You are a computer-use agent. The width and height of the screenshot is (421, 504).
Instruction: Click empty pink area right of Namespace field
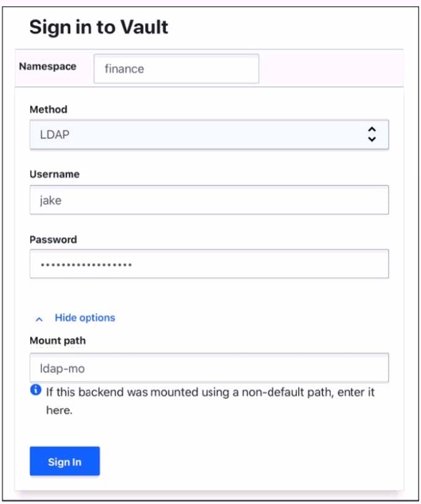coord(330,69)
